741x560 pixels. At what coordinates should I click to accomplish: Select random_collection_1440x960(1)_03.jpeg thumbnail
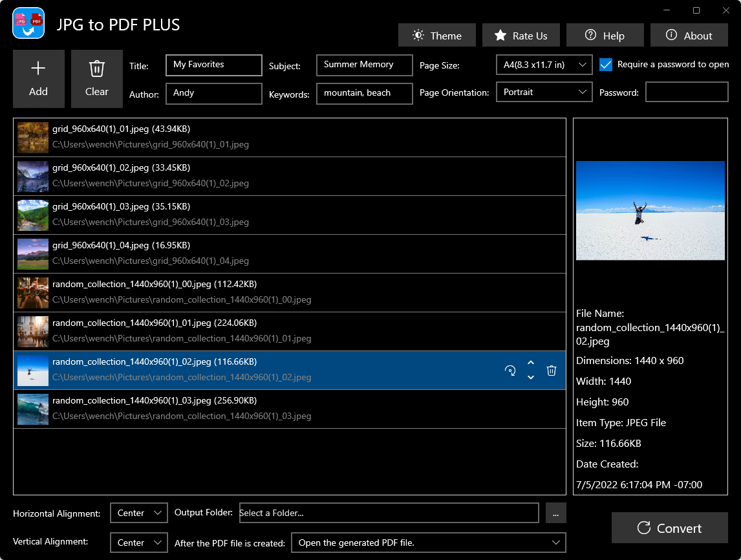click(33, 409)
